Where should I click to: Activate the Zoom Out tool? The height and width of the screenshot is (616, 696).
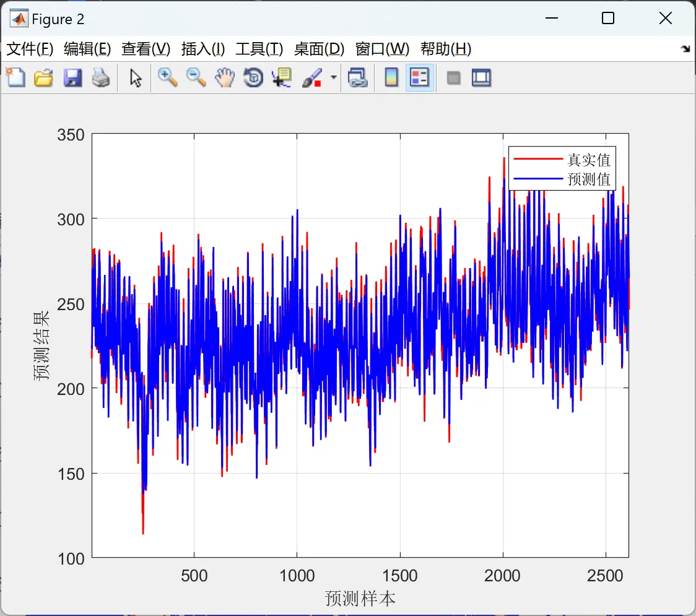pyautogui.click(x=196, y=77)
